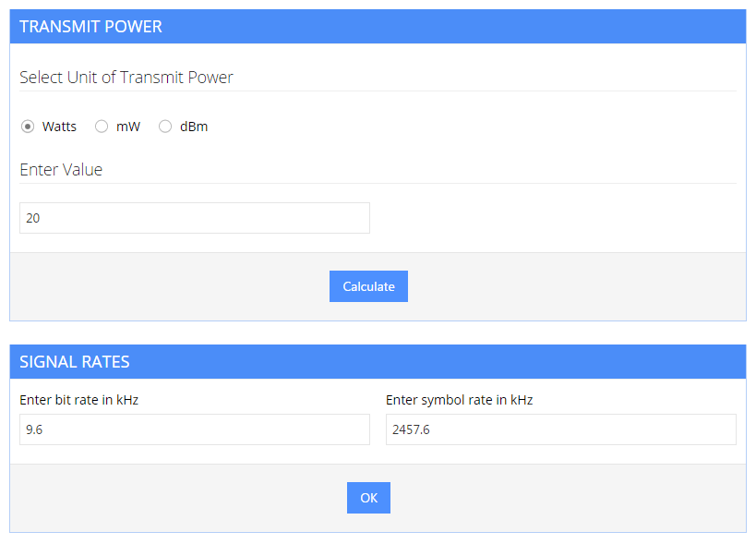Click the 'Watts' text label
This screenshot has height=544, width=756.
pos(59,127)
